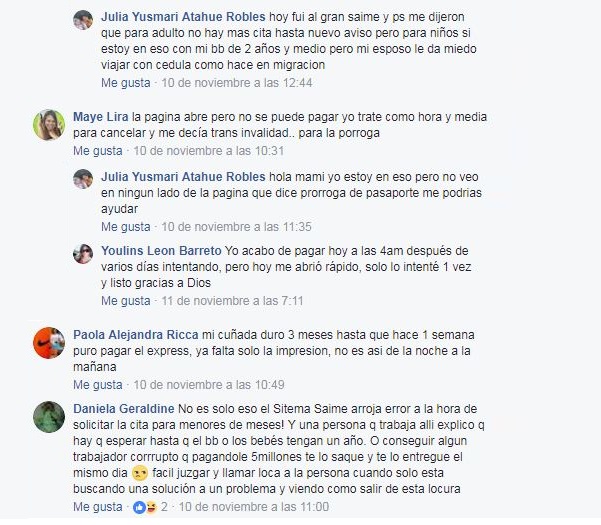
Task: Like Youlins Leon Barreto's reply
Action: pyautogui.click(x=126, y=301)
